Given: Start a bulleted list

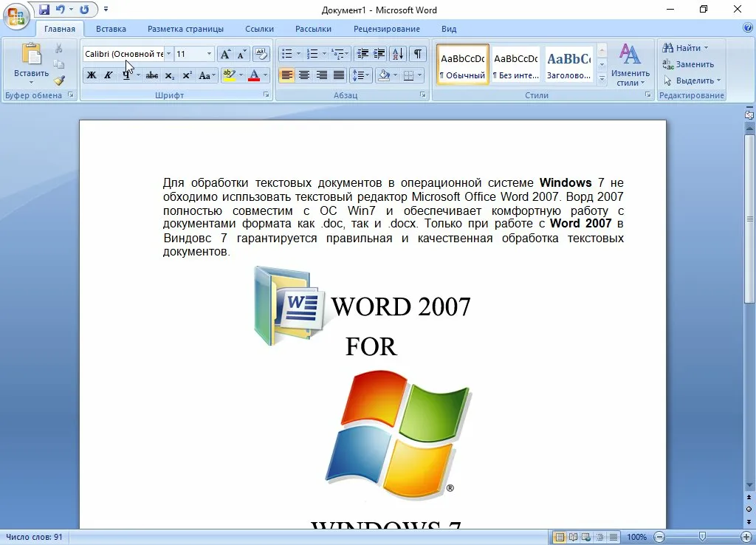Looking at the screenshot, I should pos(286,54).
